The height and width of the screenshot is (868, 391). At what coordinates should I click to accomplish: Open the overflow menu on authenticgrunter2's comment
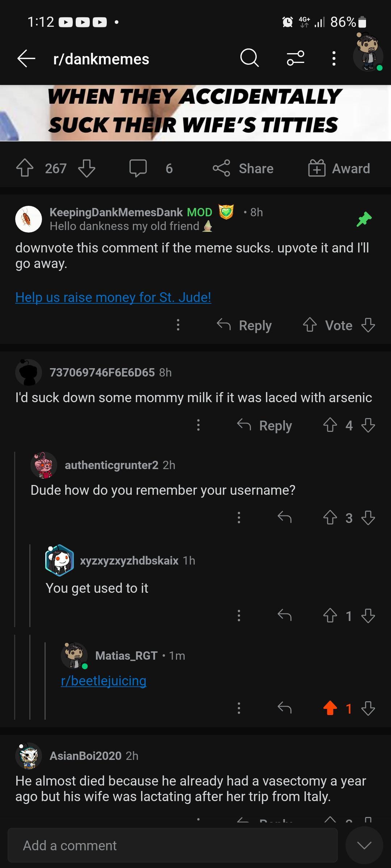point(239,518)
